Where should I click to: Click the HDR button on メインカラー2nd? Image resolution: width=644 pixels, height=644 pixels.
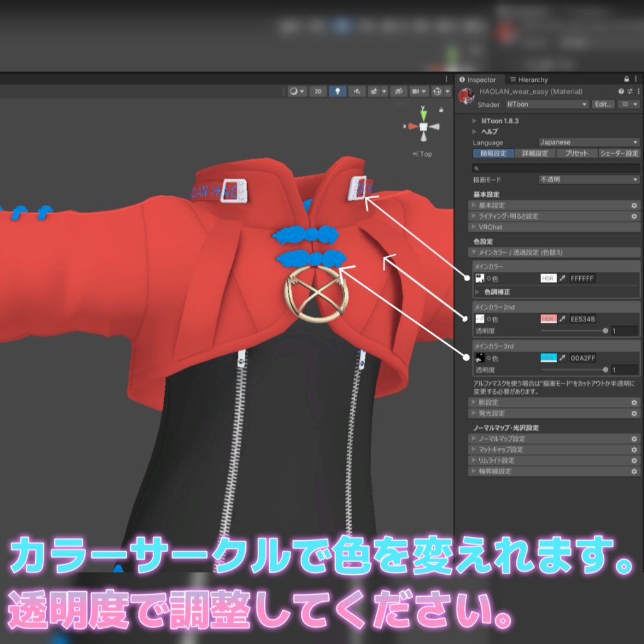(550, 318)
